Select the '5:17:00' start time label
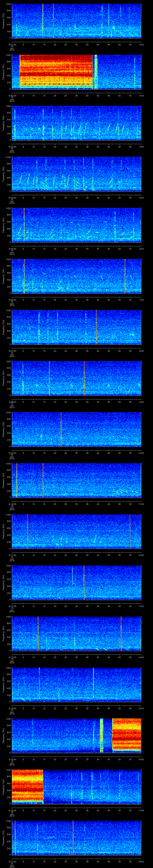Screen dimensions: 153x868 (x=12, y=861)
